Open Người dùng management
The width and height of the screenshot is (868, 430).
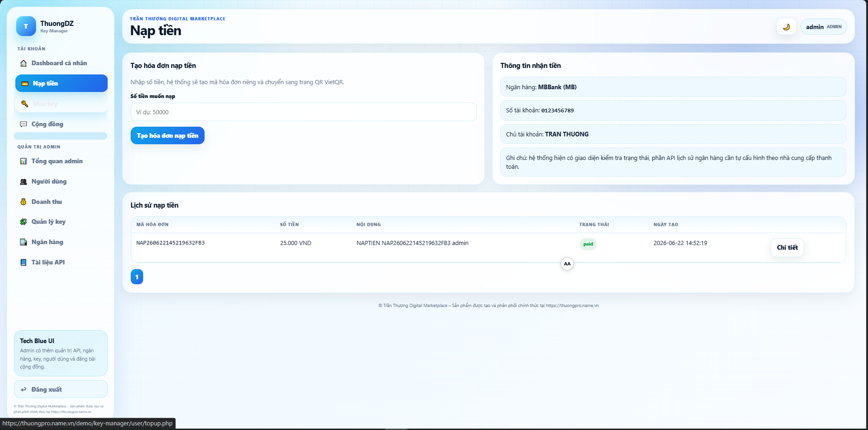point(61,182)
